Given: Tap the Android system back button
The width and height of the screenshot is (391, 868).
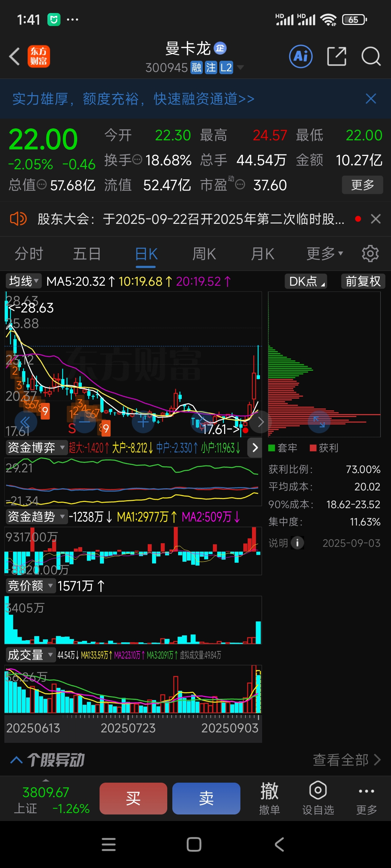Looking at the screenshot, I should tap(279, 844).
